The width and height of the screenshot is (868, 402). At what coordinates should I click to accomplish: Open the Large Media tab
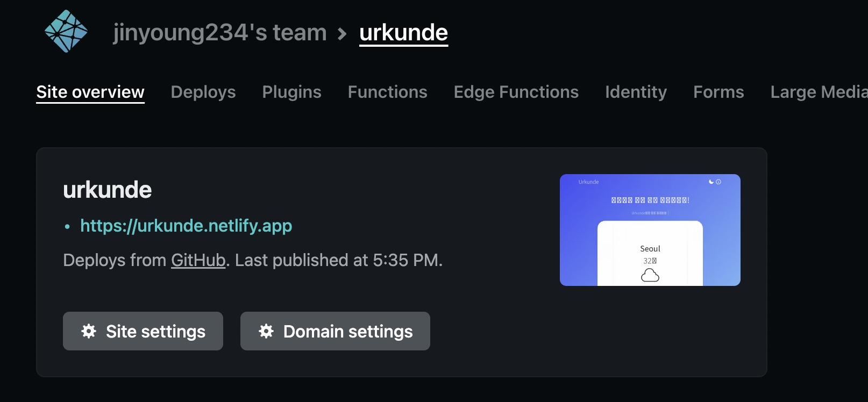coord(819,92)
